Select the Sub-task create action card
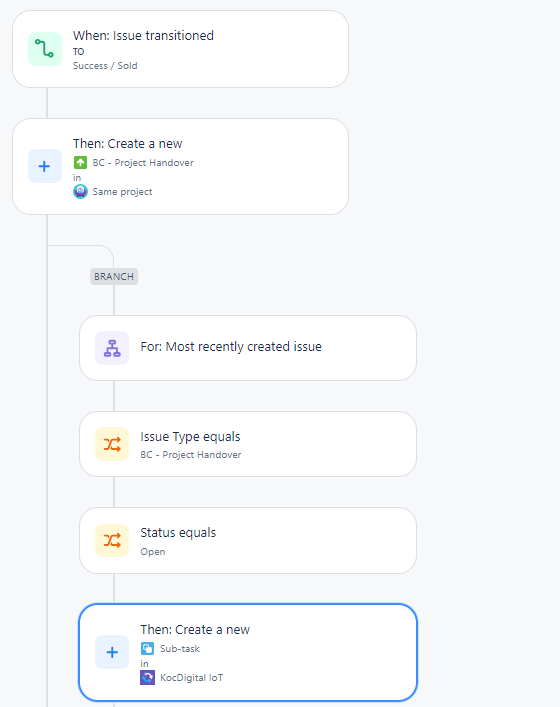The image size is (560, 707). click(x=248, y=652)
